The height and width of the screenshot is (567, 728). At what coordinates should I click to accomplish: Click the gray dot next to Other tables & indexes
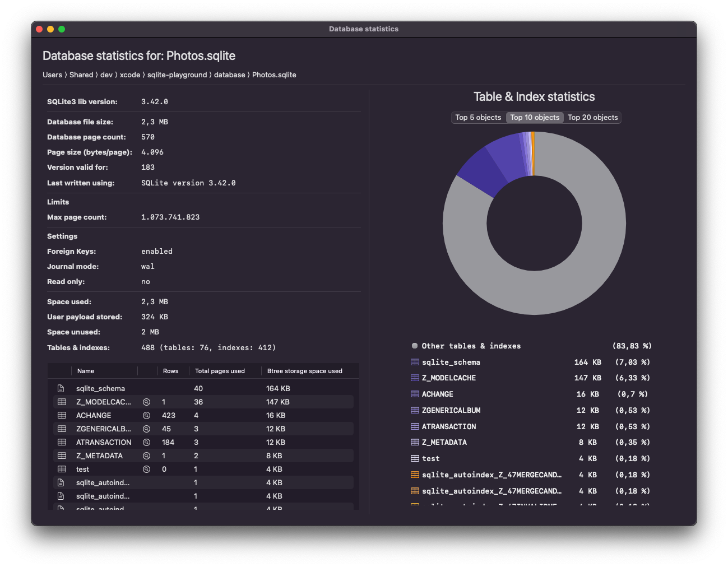[415, 346]
